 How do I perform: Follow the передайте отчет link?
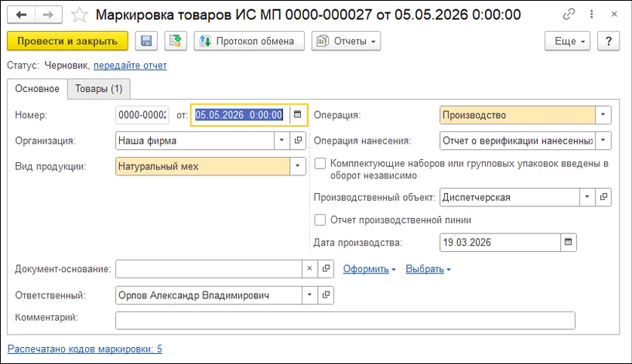[x=130, y=65]
